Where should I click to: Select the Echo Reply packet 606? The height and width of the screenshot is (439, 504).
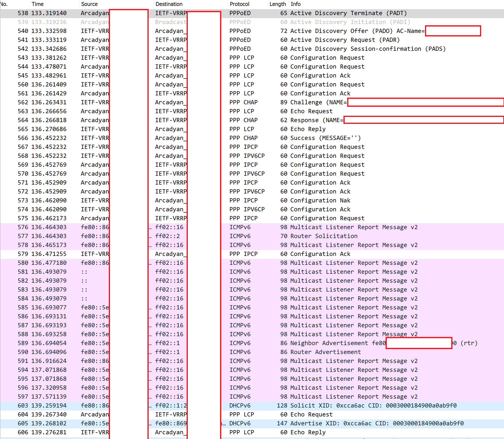[x=248, y=432]
